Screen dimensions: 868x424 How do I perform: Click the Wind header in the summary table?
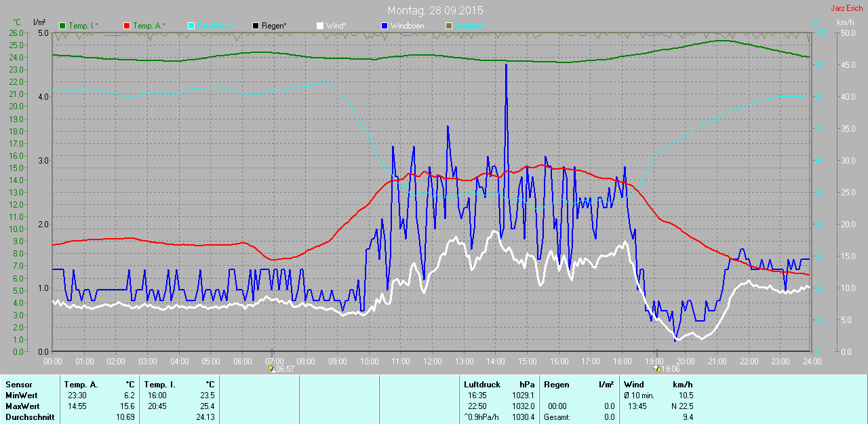(634, 385)
